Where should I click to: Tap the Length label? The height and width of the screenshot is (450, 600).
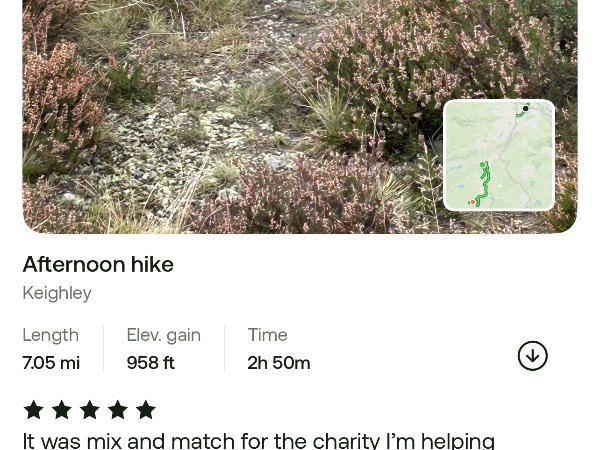51,335
